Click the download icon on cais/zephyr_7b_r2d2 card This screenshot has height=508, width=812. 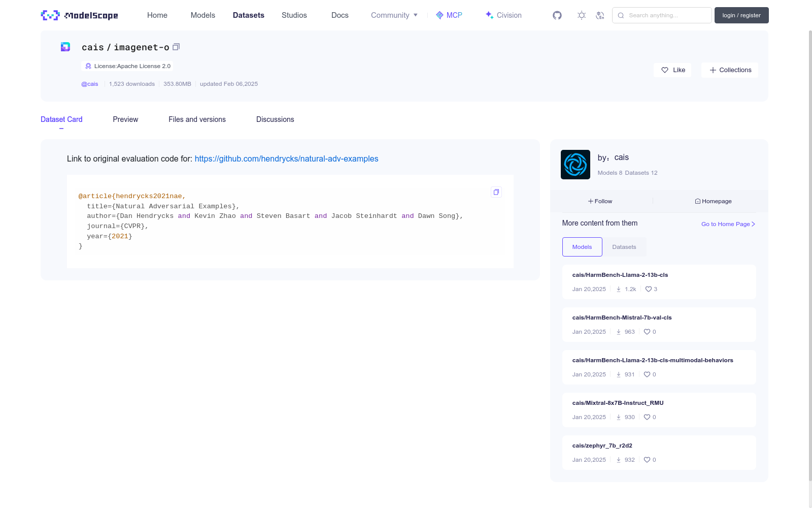point(619,460)
